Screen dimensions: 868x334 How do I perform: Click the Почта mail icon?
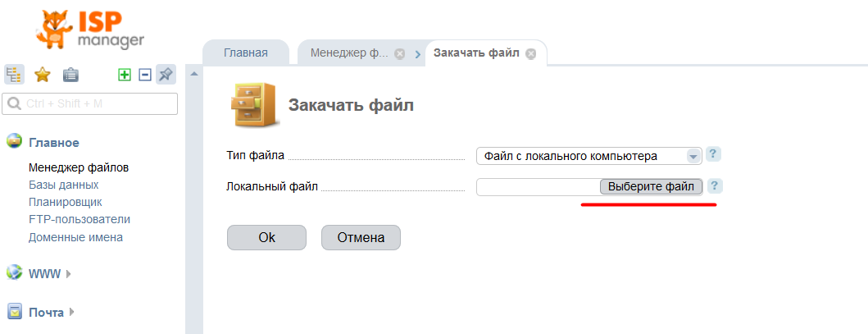point(14,312)
